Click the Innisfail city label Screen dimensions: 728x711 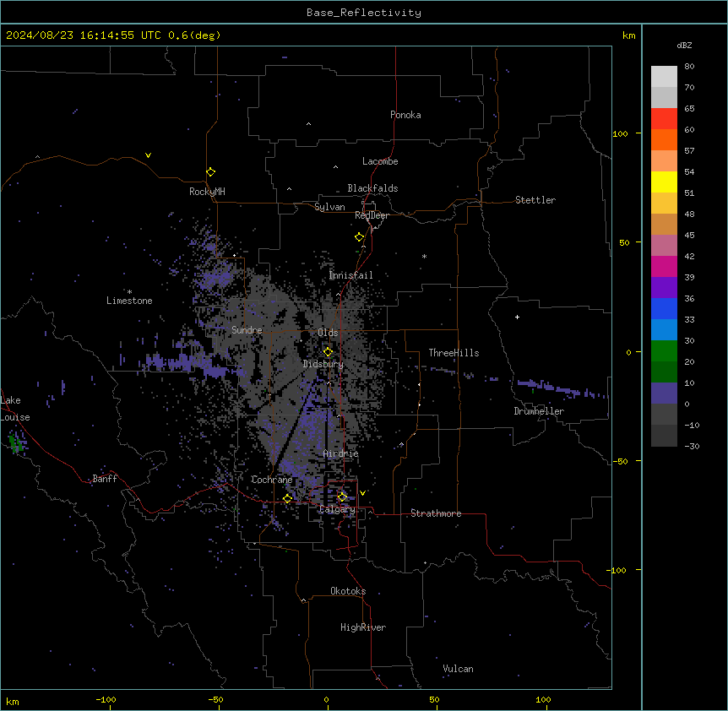tap(350, 275)
